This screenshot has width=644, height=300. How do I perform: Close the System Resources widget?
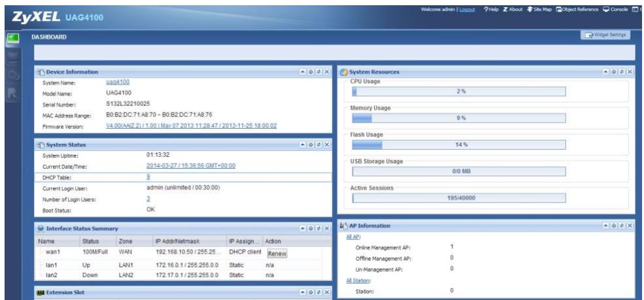[x=629, y=72]
